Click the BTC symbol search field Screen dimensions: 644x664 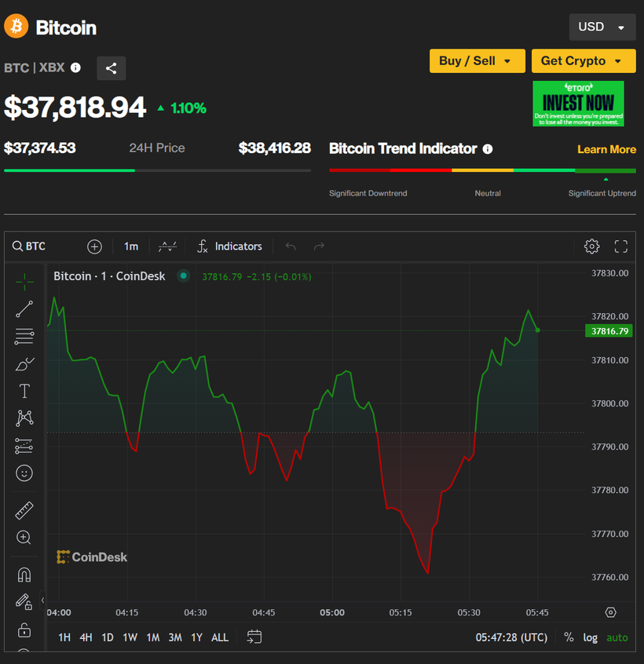pyautogui.click(x=35, y=246)
